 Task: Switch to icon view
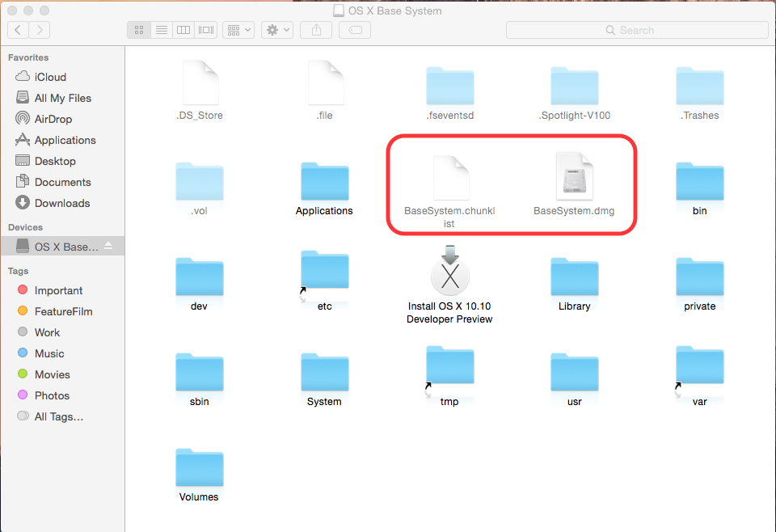click(x=139, y=30)
